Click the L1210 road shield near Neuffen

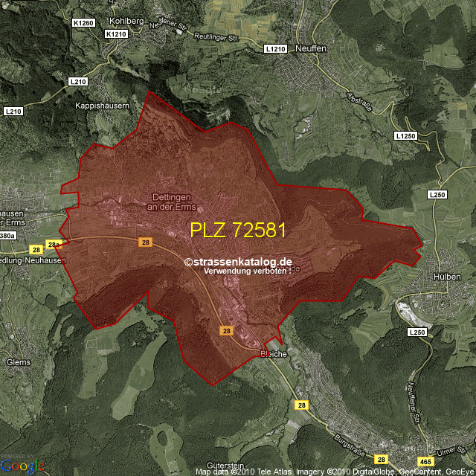tap(275, 48)
